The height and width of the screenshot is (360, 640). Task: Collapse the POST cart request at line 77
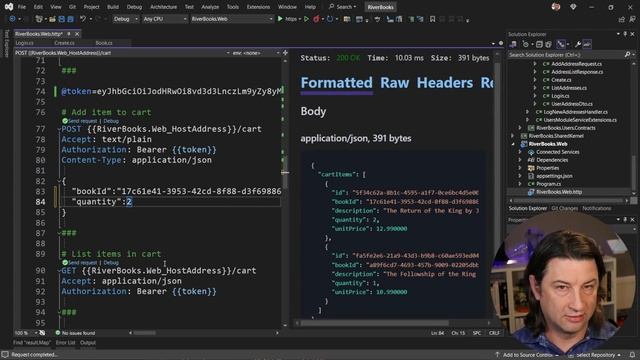tap(59, 129)
